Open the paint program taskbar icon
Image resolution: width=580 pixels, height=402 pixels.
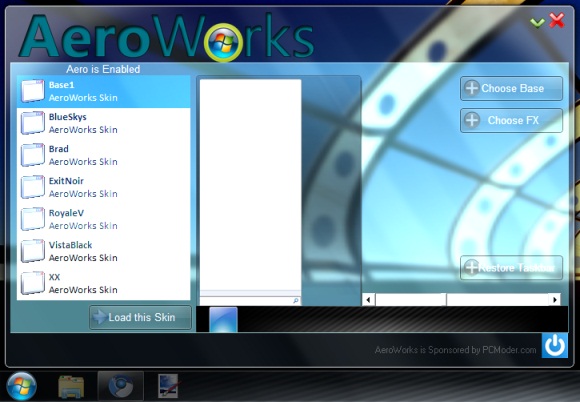[169, 386]
